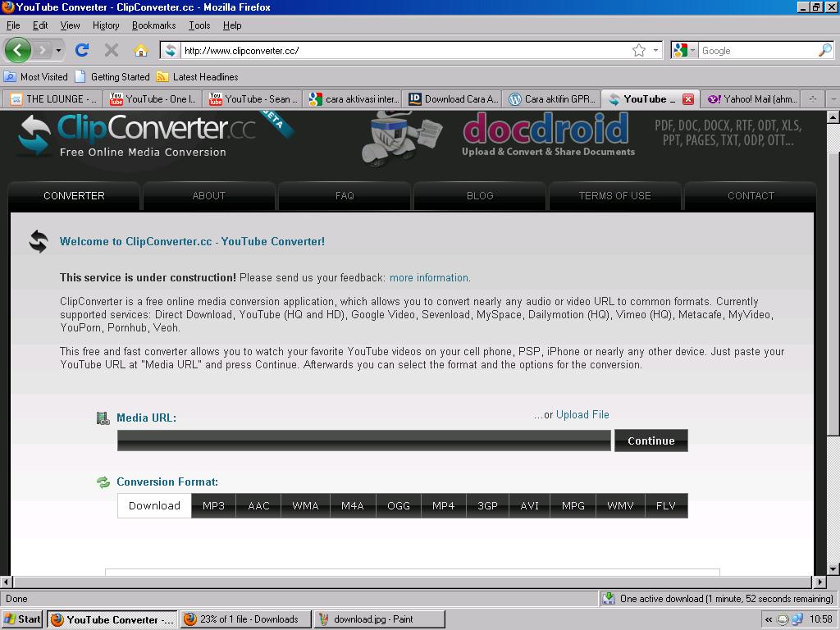Select FLV conversion format

click(x=666, y=505)
